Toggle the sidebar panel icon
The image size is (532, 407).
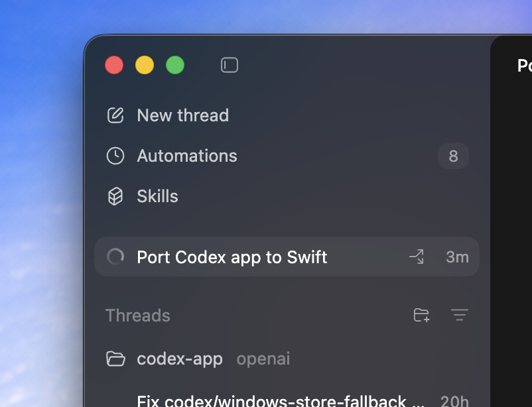230,65
